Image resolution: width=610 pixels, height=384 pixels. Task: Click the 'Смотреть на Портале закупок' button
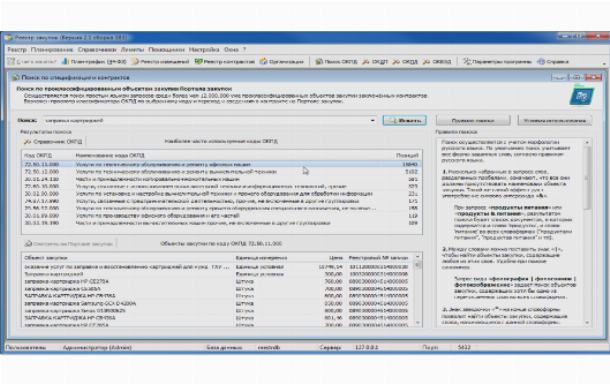pyautogui.click(x=69, y=244)
